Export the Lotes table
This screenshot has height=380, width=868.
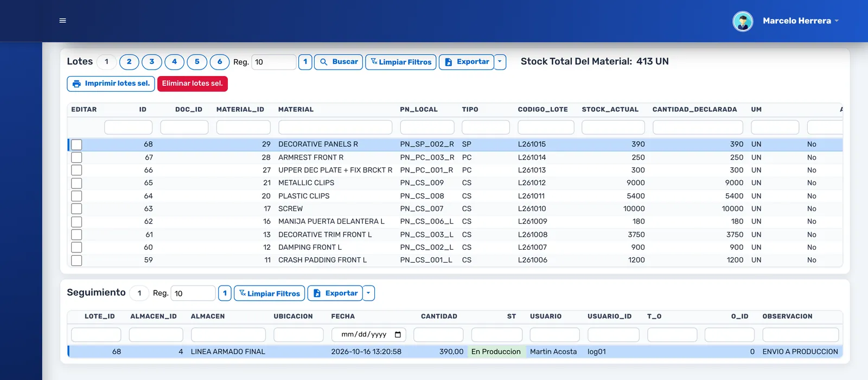pos(467,62)
